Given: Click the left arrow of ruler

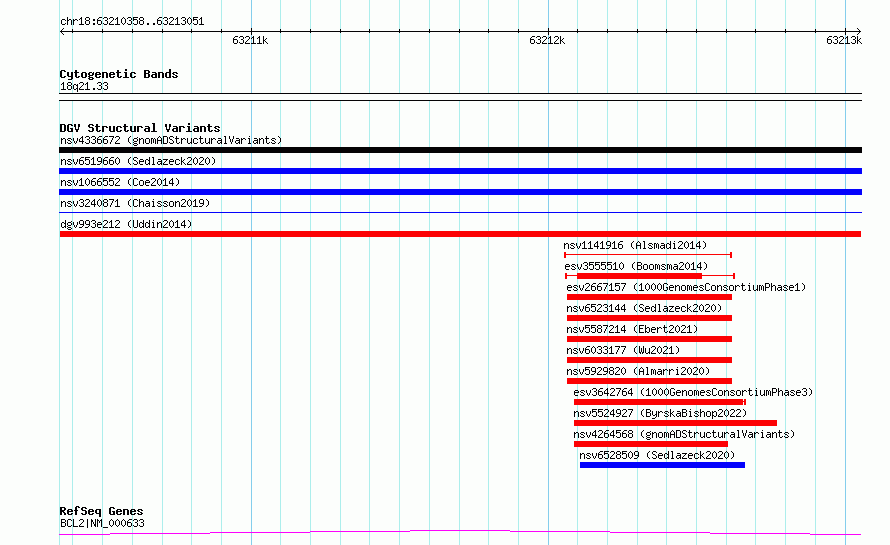Looking at the screenshot, I should tap(63, 32).
